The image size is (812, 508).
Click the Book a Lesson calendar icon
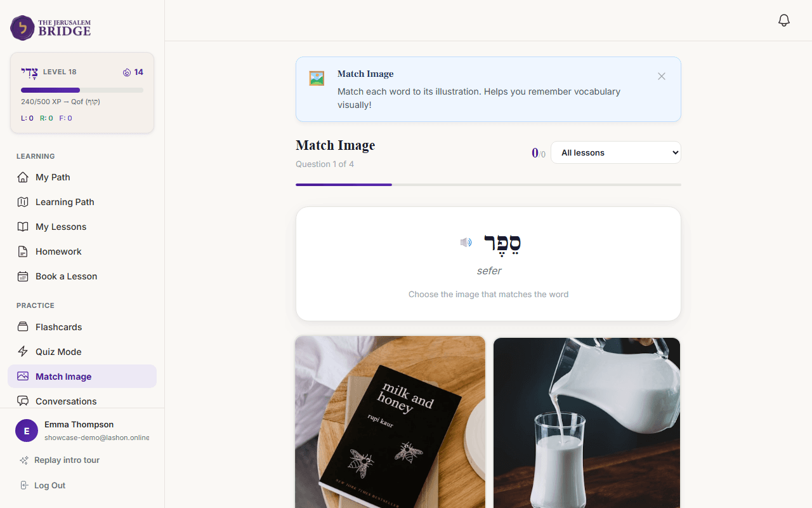click(x=23, y=276)
